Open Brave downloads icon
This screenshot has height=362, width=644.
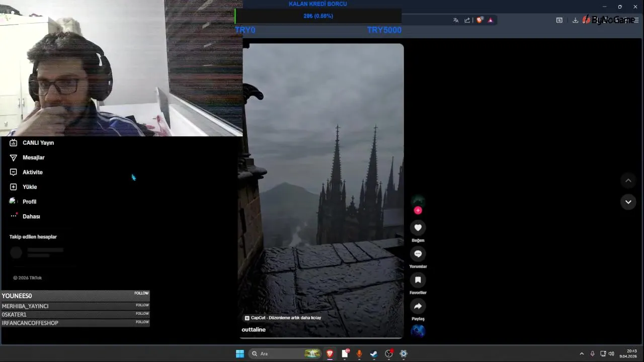pyautogui.click(x=575, y=20)
